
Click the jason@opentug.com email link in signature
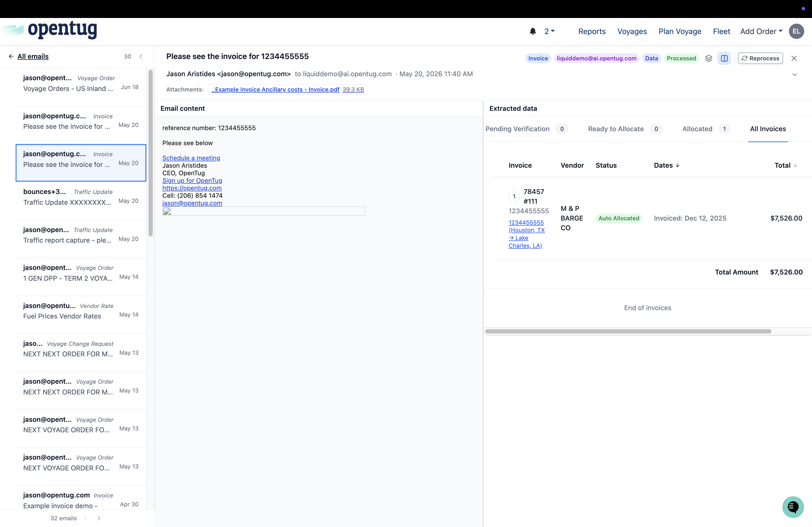click(192, 203)
